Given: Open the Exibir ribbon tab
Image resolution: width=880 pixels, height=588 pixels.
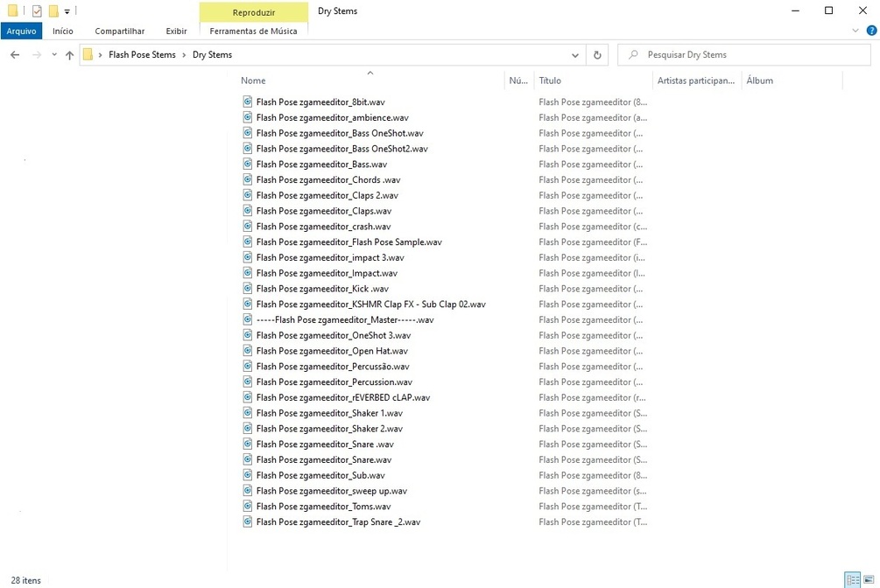Looking at the screenshot, I should pos(176,31).
